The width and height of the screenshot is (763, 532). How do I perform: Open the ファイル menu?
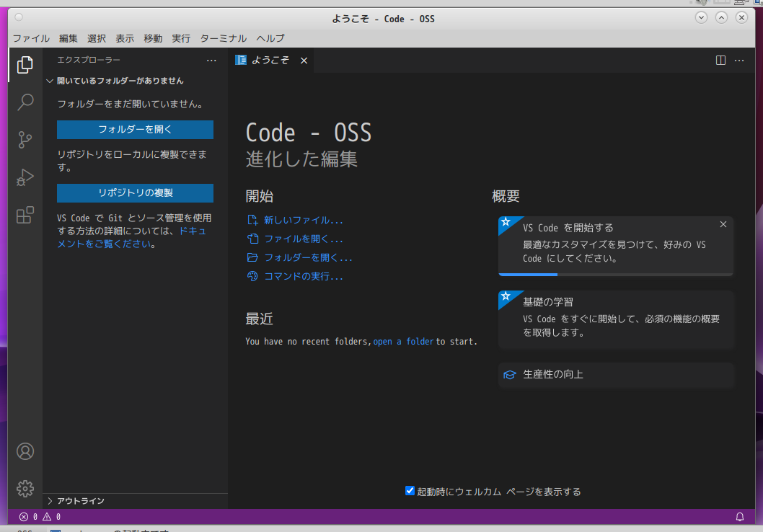coord(31,38)
